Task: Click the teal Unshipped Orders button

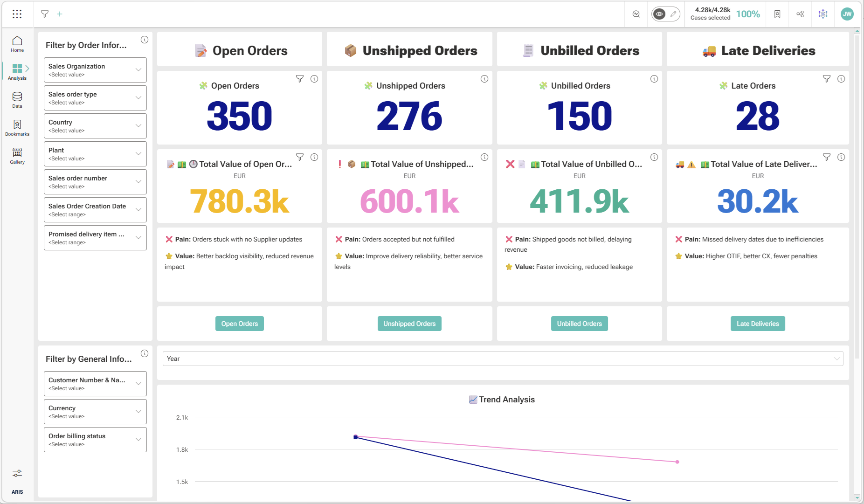Action: coord(409,324)
